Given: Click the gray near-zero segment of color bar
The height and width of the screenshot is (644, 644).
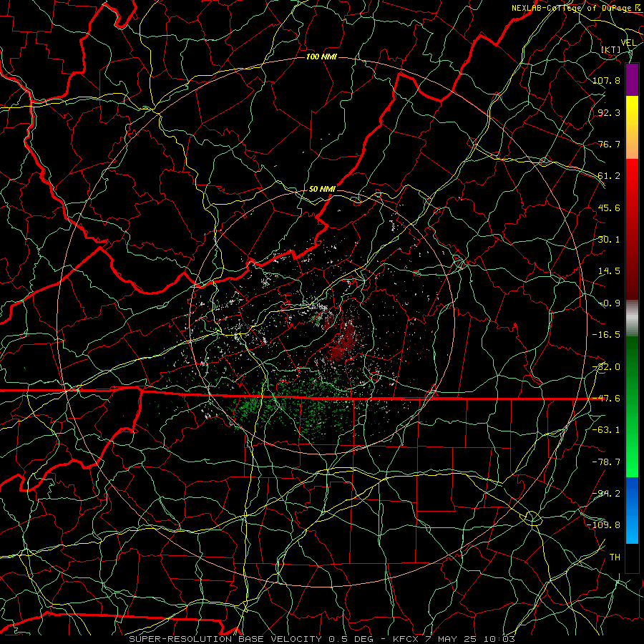Looking at the screenshot, I should pyautogui.click(x=632, y=318).
